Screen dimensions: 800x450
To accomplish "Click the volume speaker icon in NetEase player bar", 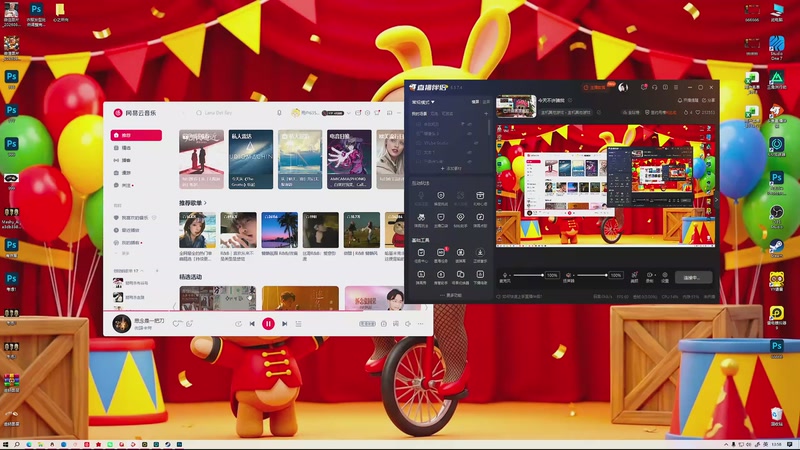I will click(x=408, y=324).
